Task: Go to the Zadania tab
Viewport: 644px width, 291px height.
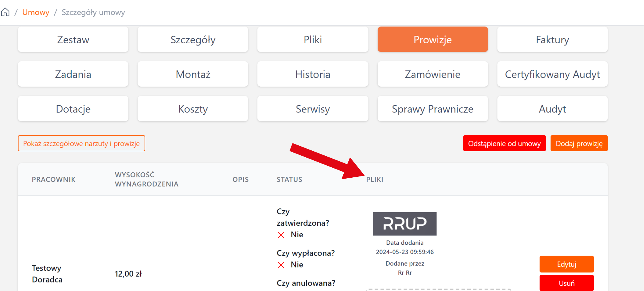Action: coord(73,74)
